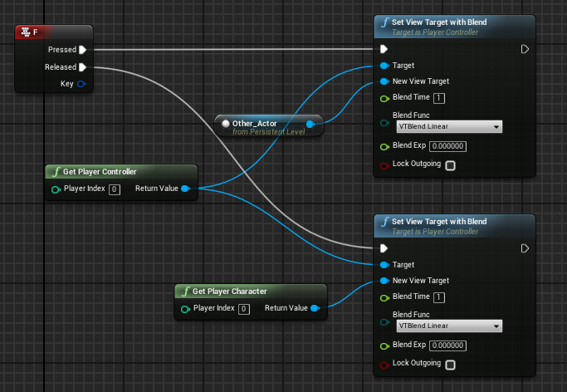This screenshot has width=567, height=392.
Task: Click lower node's Target input pin
Action: [384, 265]
